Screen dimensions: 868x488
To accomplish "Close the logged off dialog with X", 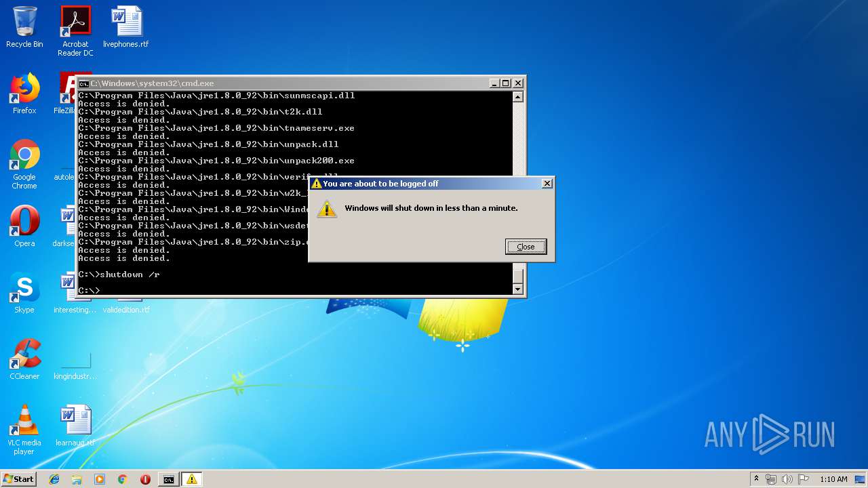I will click(547, 184).
